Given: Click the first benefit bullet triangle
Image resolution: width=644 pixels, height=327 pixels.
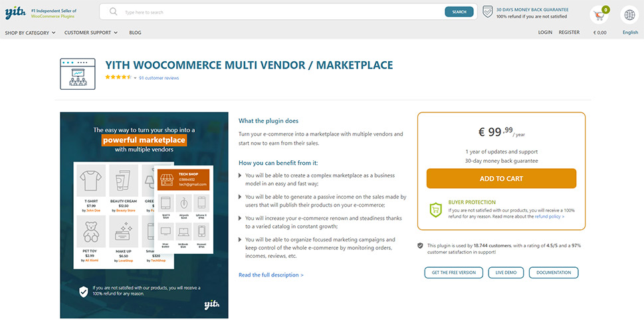Looking at the screenshot, I should click(241, 175).
